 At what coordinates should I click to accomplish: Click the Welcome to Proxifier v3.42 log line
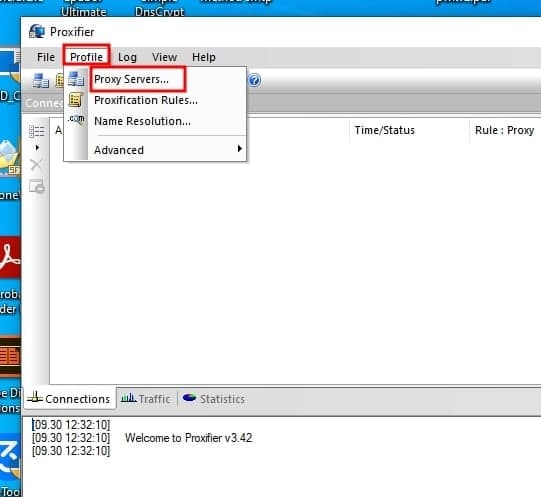pyautogui.click(x=188, y=438)
